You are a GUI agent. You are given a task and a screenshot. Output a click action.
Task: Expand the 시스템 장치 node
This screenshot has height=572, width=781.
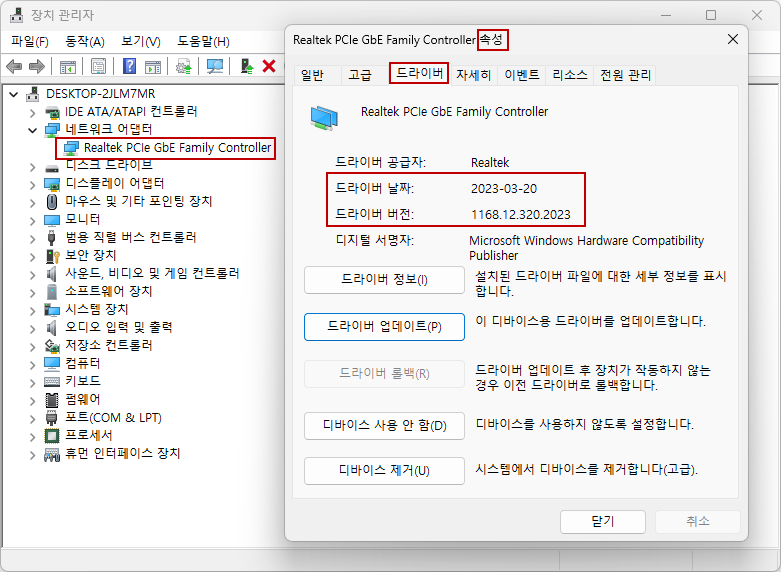[32, 310]
